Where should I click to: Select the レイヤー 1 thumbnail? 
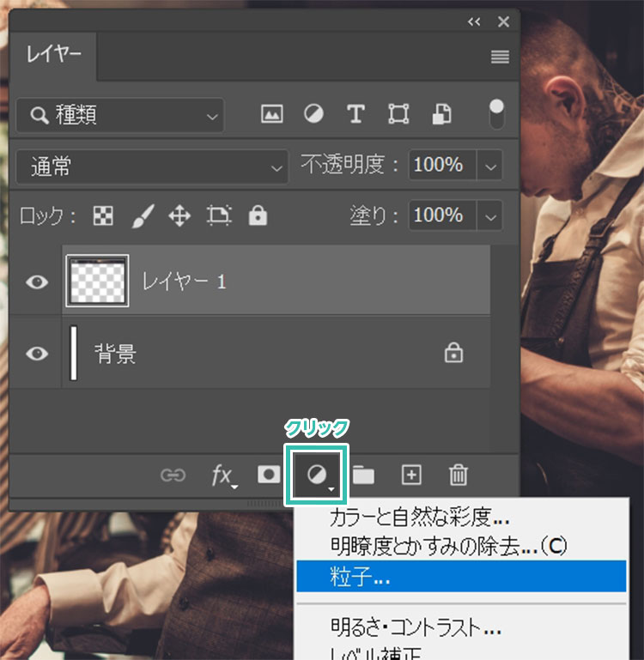97,281
